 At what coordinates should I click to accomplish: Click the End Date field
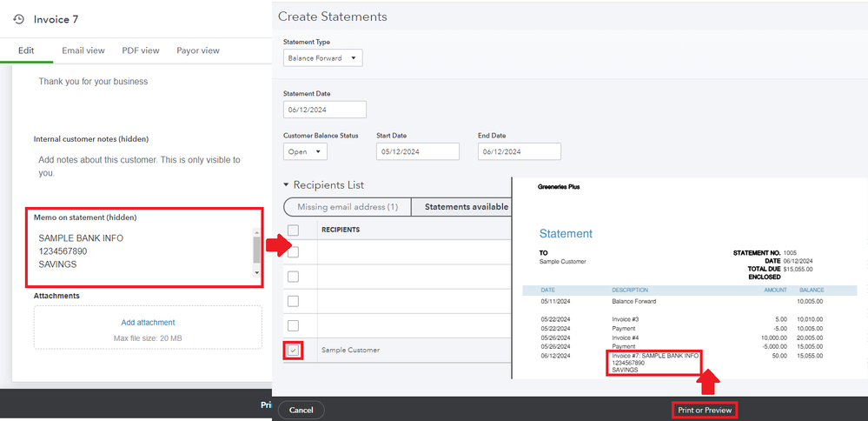(520, 151)
